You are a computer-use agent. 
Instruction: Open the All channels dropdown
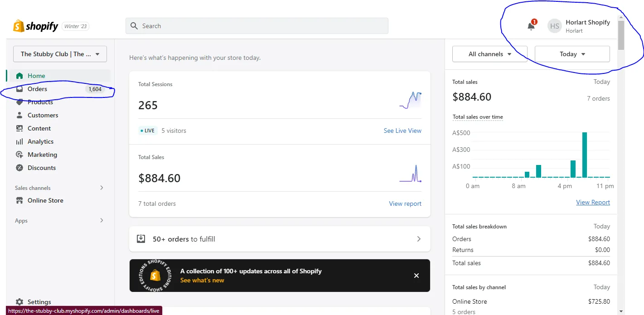489,54
